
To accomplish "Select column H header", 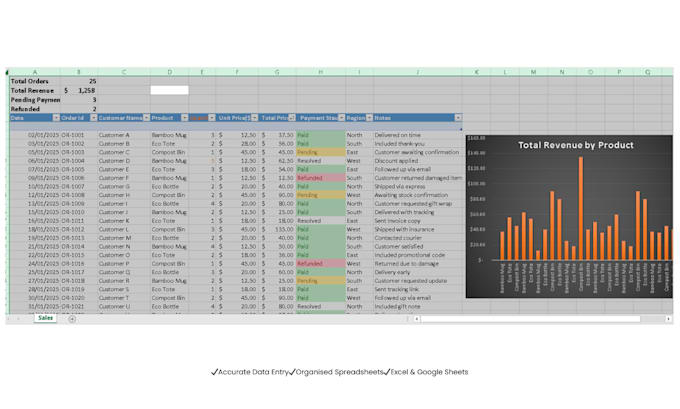I will coord(321,72).
